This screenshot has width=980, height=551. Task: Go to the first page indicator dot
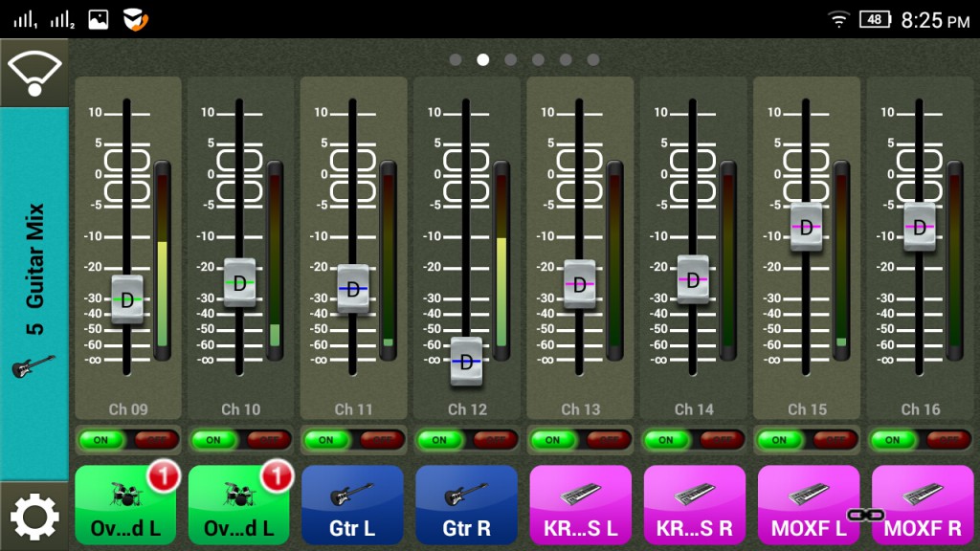coord(456,59)
